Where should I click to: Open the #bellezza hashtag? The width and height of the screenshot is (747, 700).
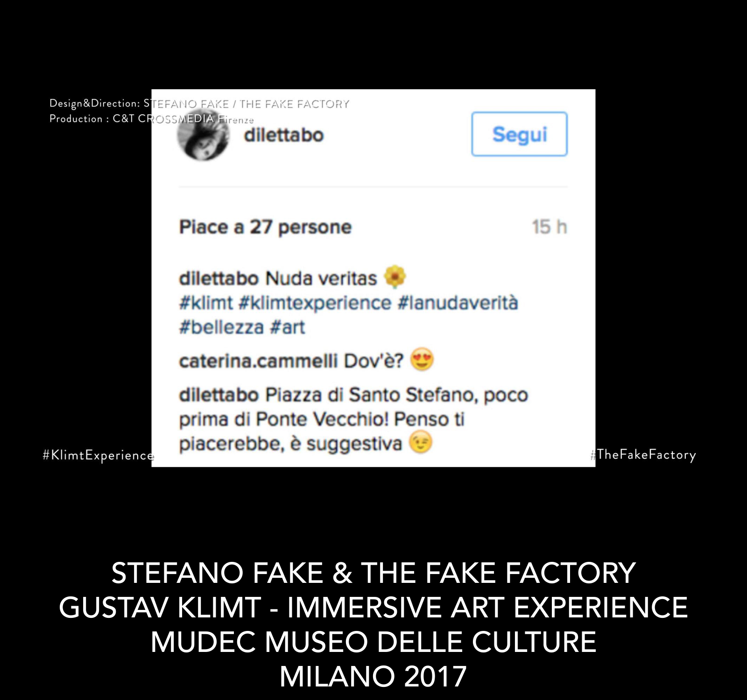pos(221,327)
